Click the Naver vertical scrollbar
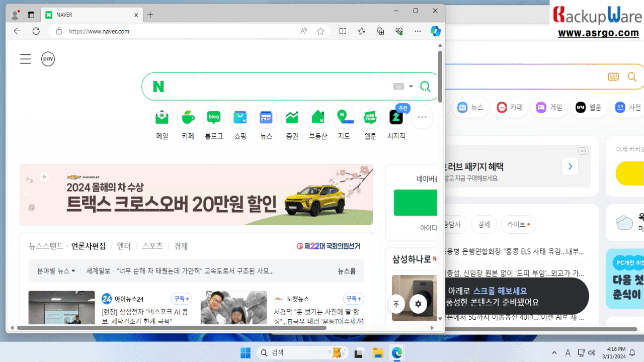 coord(440,76)
